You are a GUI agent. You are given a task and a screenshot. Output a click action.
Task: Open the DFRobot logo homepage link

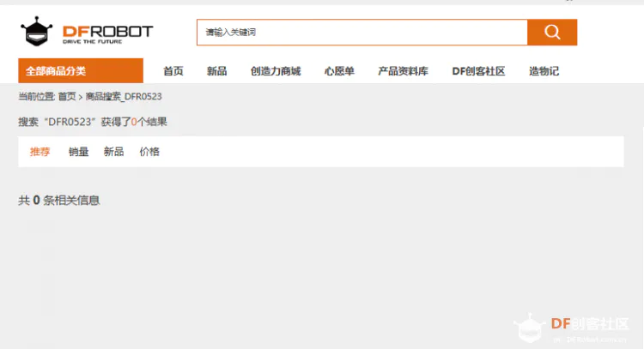(87, 32)
